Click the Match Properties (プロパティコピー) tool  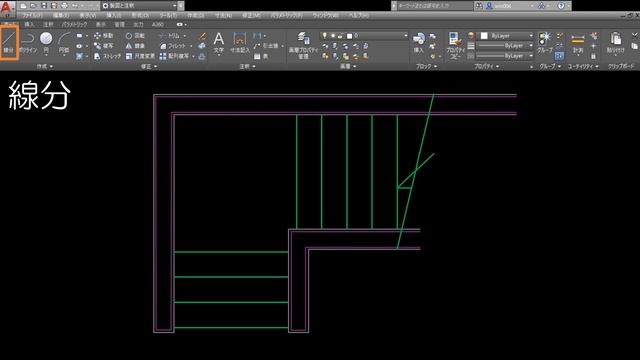(x=455, y=46)
